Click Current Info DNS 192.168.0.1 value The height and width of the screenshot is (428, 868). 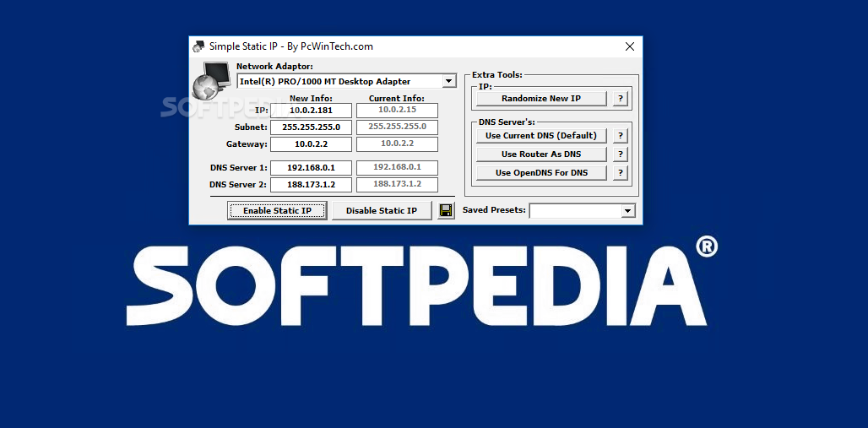[x=397, y=167]
